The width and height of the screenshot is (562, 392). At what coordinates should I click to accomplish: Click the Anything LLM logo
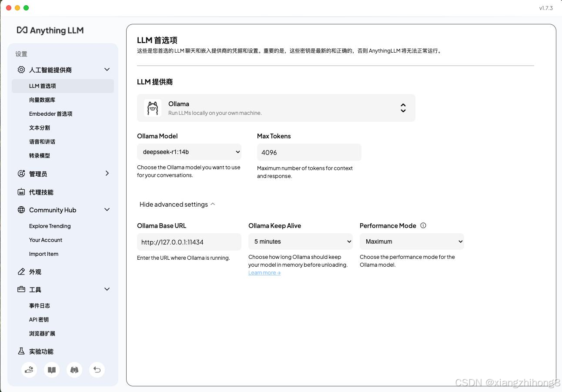click(50, 30)
